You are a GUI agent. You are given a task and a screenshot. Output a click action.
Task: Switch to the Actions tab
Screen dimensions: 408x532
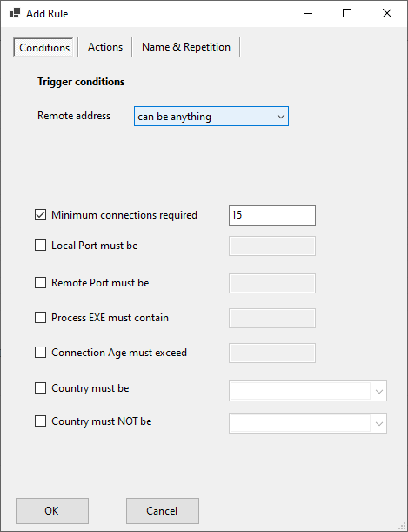[x=105, y=47]
